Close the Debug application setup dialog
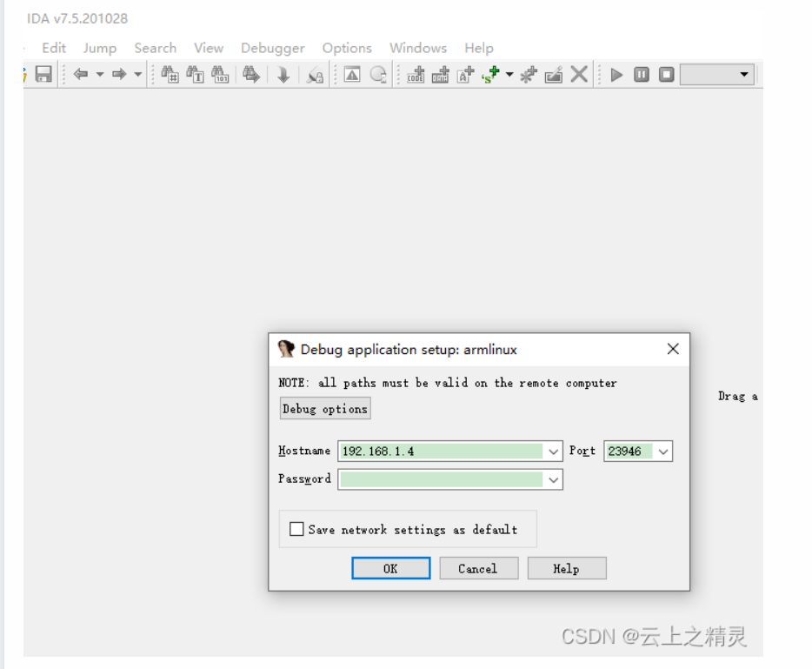 click(673, 349)
